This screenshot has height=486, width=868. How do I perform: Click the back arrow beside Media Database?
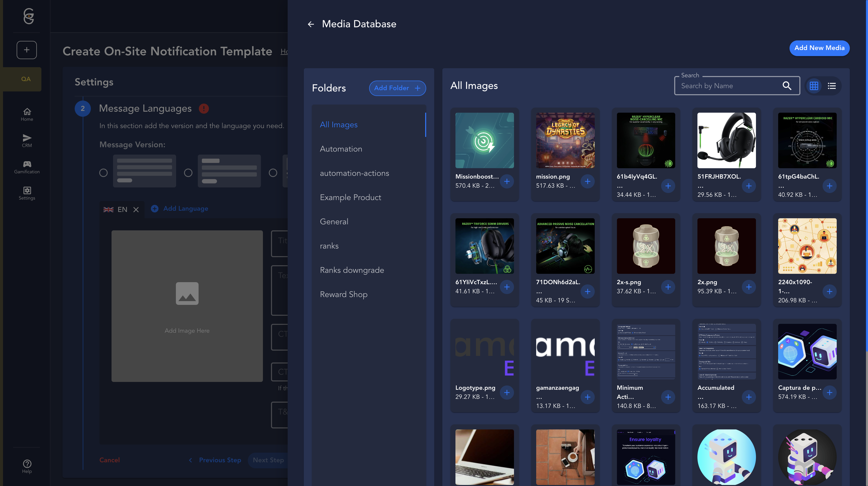[311, 24]
